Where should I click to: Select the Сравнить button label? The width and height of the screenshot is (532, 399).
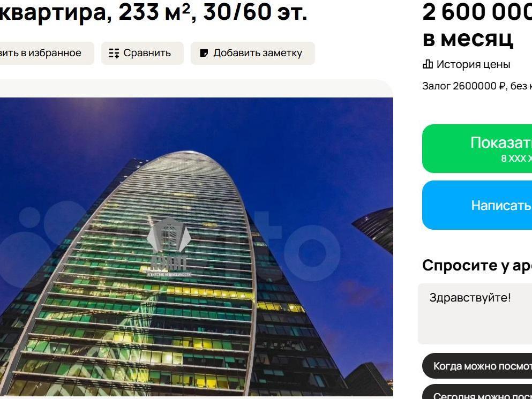[147, 53]
